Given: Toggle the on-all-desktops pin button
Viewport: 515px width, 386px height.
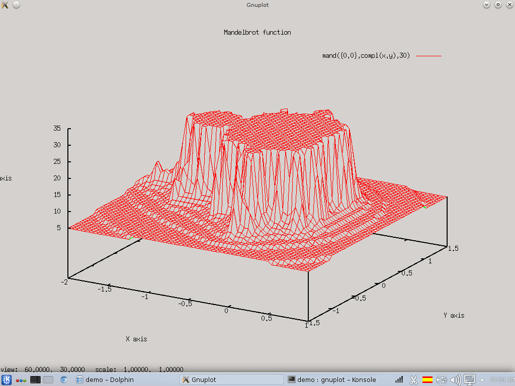Looking at the screenshot, I should coord(16,5).
